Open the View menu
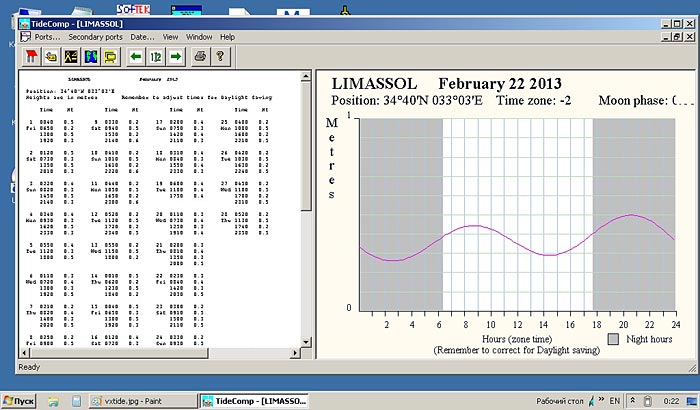 [170, 37]
